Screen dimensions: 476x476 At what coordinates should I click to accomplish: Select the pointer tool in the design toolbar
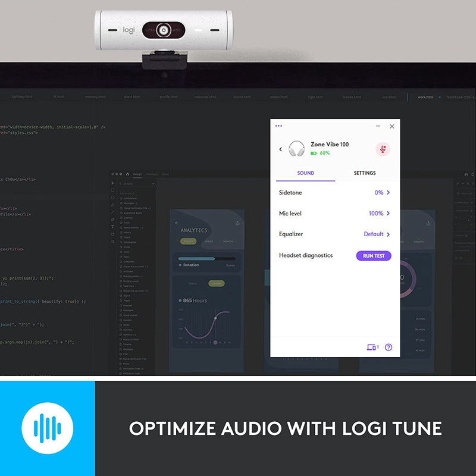[x=113, y=183]
